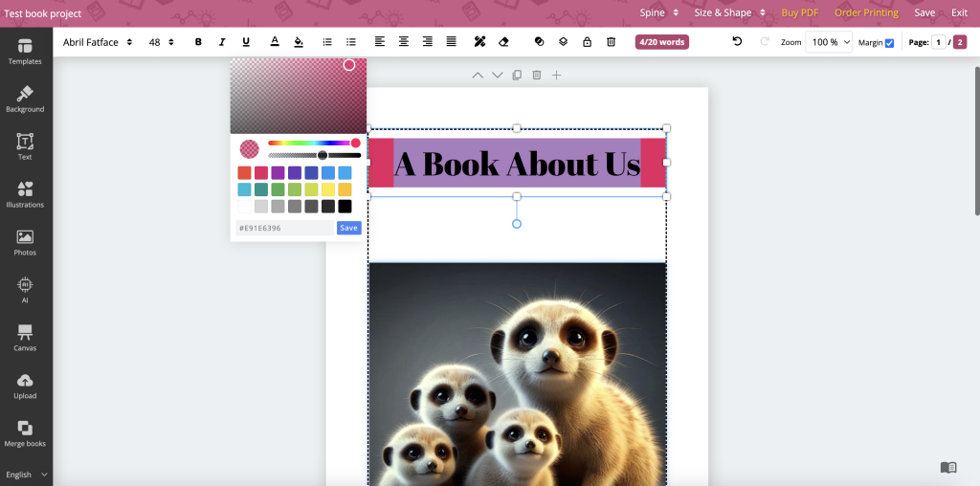Click the 'Test book project' title

(x=42, y=13)
